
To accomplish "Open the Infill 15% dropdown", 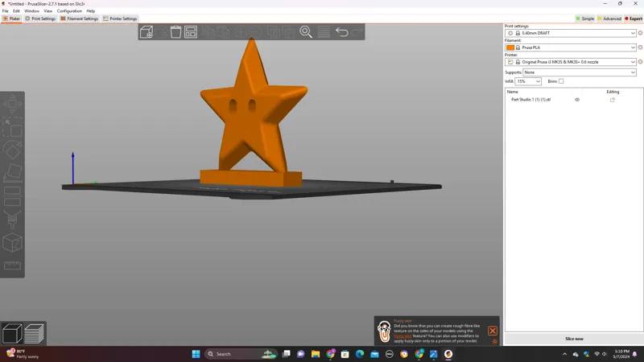I will point(528,81).
